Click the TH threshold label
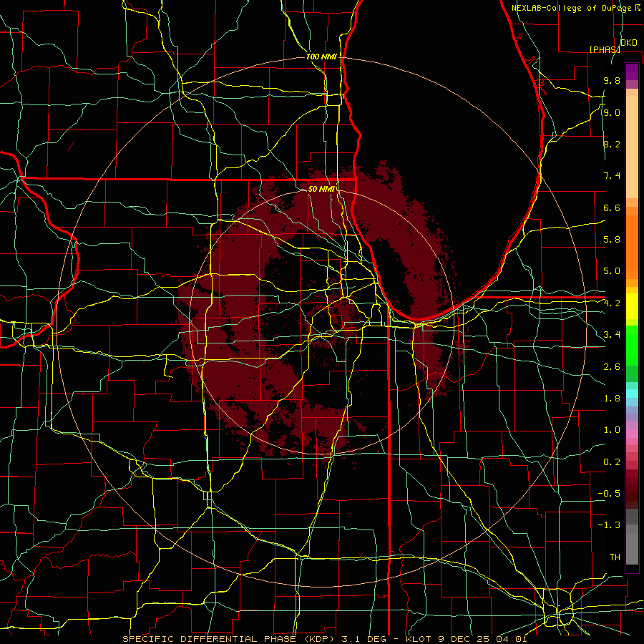This screenshot has height=644, width=644. click(x=615, y=557)
